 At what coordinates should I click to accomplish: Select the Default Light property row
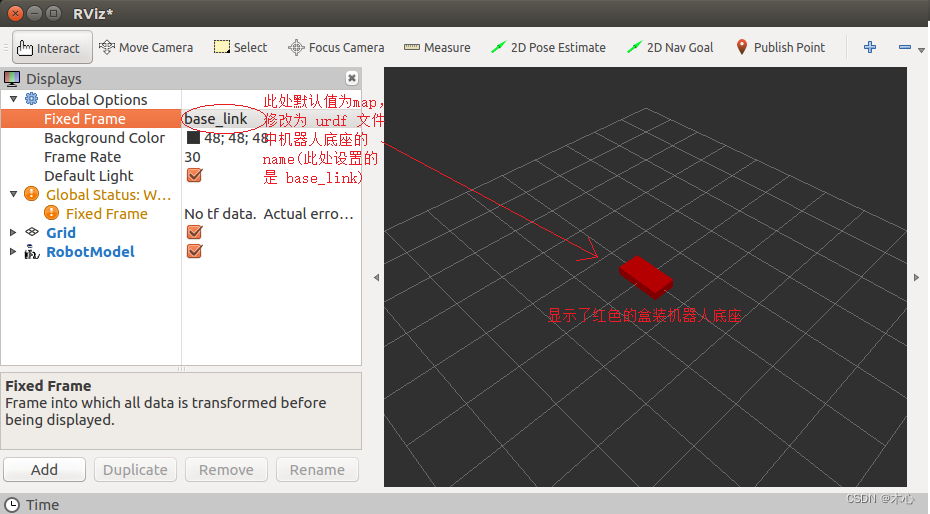[89, 176]
